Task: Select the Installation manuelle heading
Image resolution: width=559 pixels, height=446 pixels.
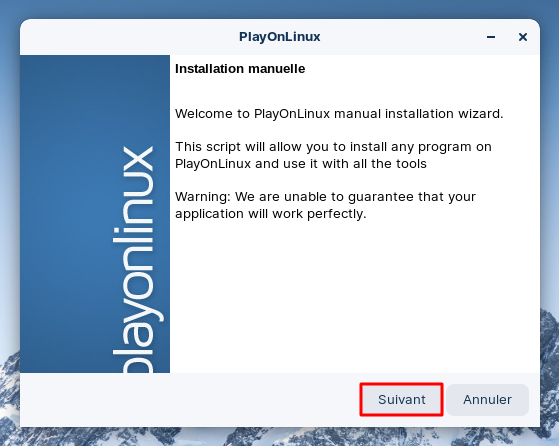Action: [240, 68]
